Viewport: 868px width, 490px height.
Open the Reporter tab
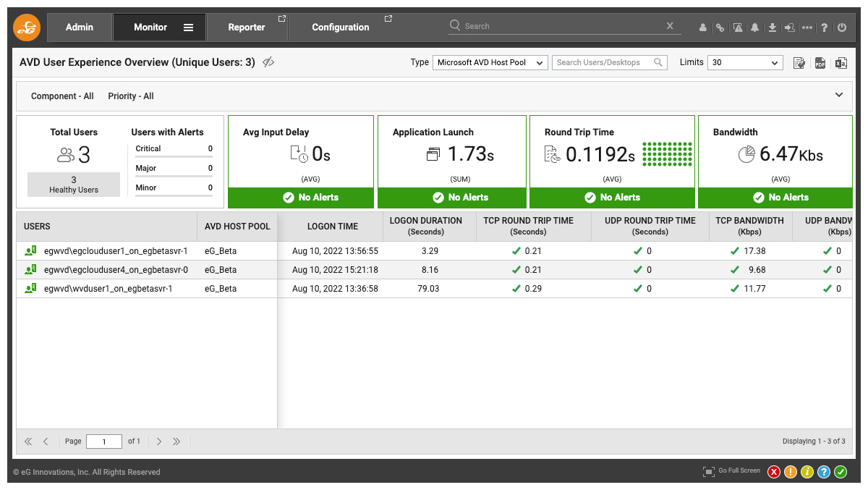click(x=247, y=28)
